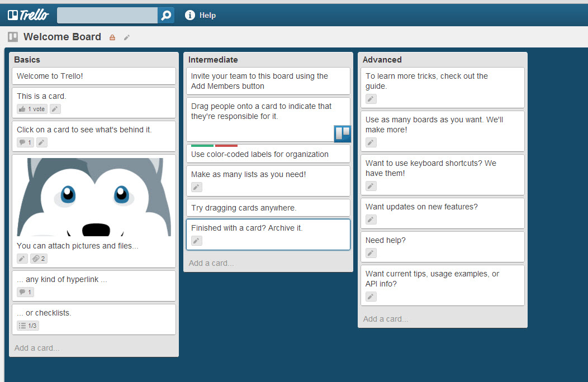The image size is (588, 382).
Task: Click comment badge on hyperlink card
Action: click(x=26, y=292)
